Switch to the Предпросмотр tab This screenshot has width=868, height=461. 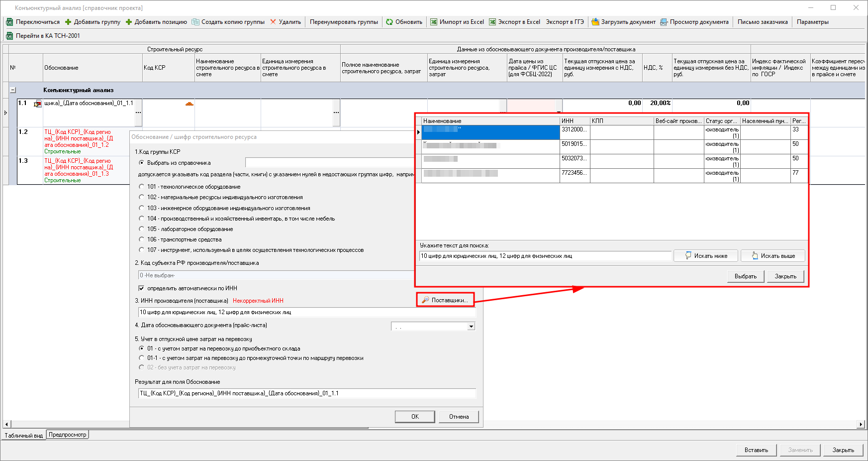coord(68,435)
